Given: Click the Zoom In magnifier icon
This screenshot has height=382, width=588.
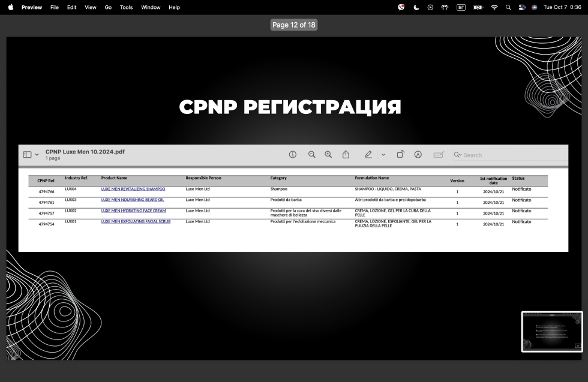Looking at the screenshot, I should [328, 155].
